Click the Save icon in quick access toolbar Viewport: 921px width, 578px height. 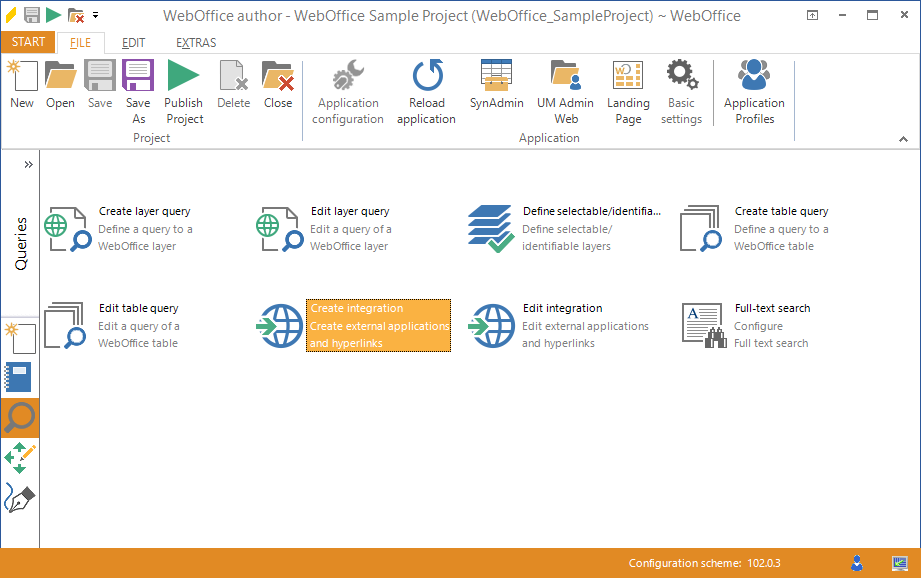pyautogui.click(x=31, y=15)
